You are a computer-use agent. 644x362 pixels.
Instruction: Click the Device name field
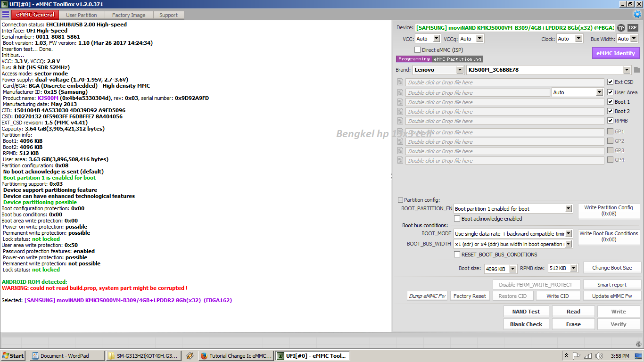click(x=515, y=28)
